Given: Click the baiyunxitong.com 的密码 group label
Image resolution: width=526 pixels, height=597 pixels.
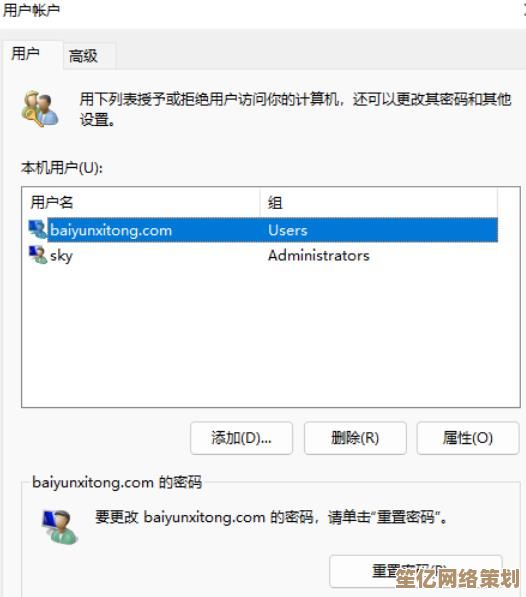Looking at the screenshot, I should [117, 482].
